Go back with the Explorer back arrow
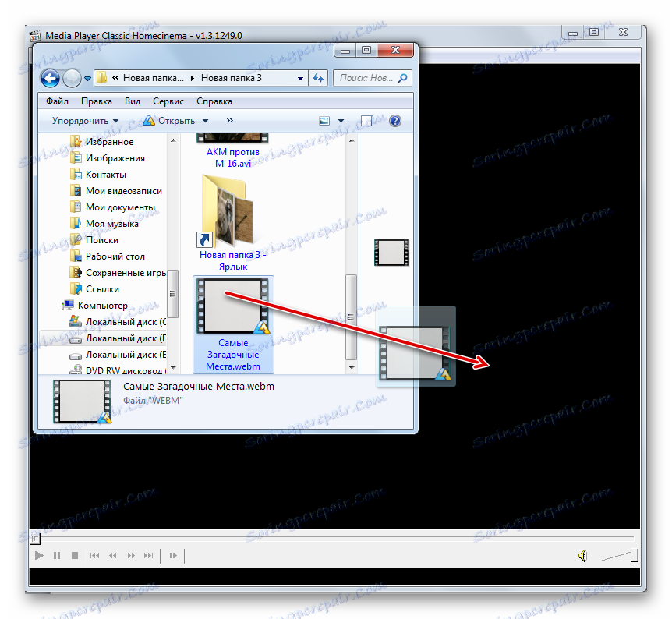The width and height of the screenshot is (672, 619). click(50, 79)
